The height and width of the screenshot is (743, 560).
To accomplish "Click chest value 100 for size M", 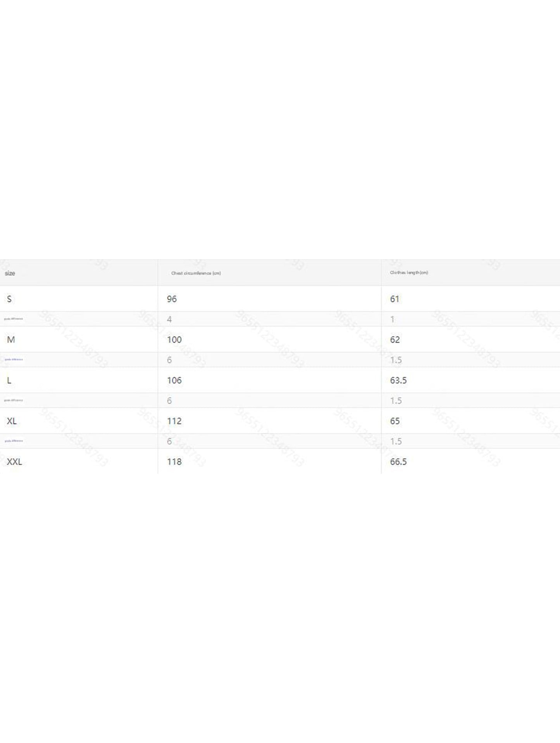I will (174, 340).
